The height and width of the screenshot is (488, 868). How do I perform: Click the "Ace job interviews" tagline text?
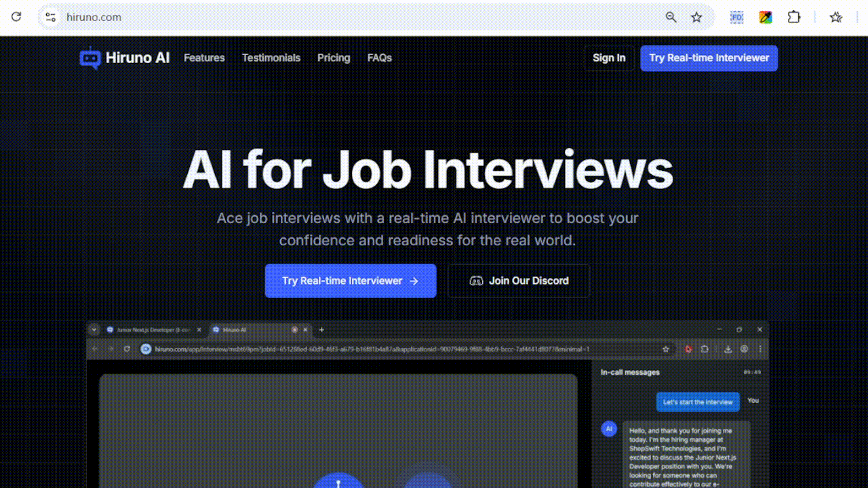[x=427, y=229]
